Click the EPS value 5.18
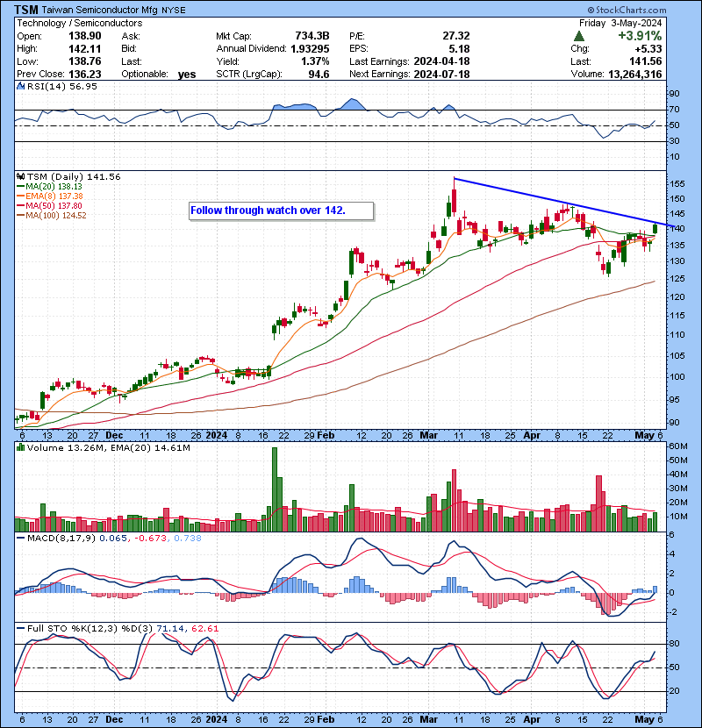 tap(460, 49)
